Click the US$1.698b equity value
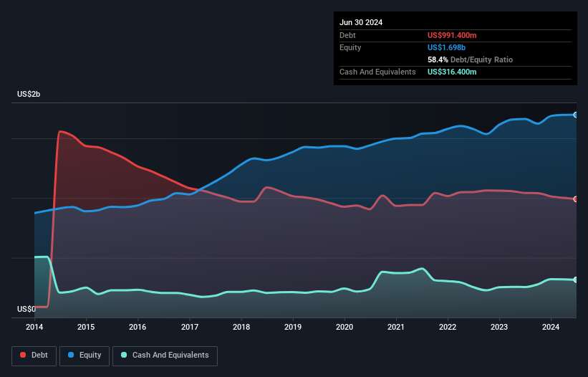The width and height of the screenshot is (588, 377). tap(446, 47)
